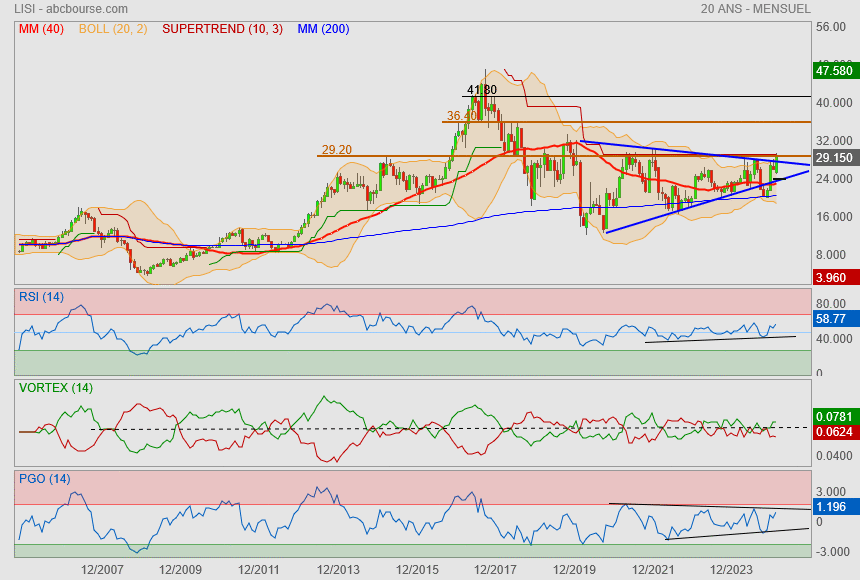Click the 29.20 resistance level label

pos(337,149)
